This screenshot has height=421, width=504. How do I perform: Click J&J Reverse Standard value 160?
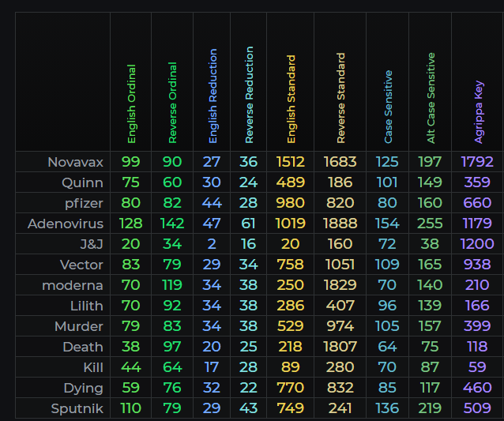(340, 244)
